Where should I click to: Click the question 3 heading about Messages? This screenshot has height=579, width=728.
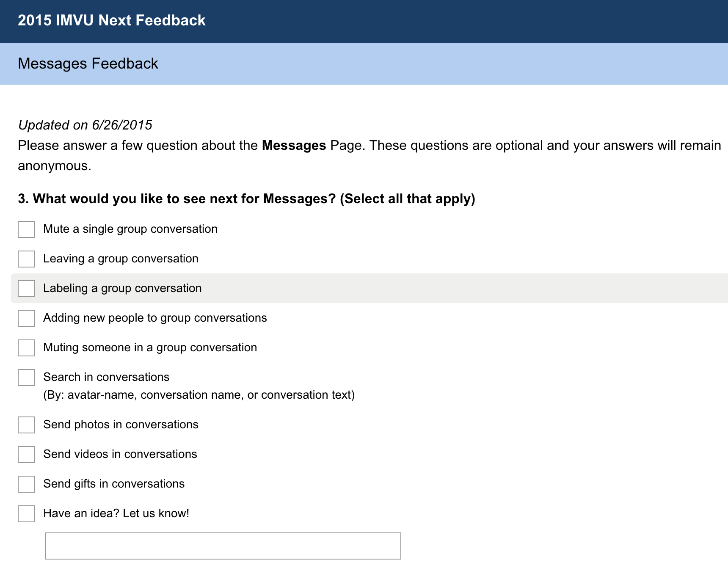click(x=246, y=199)
